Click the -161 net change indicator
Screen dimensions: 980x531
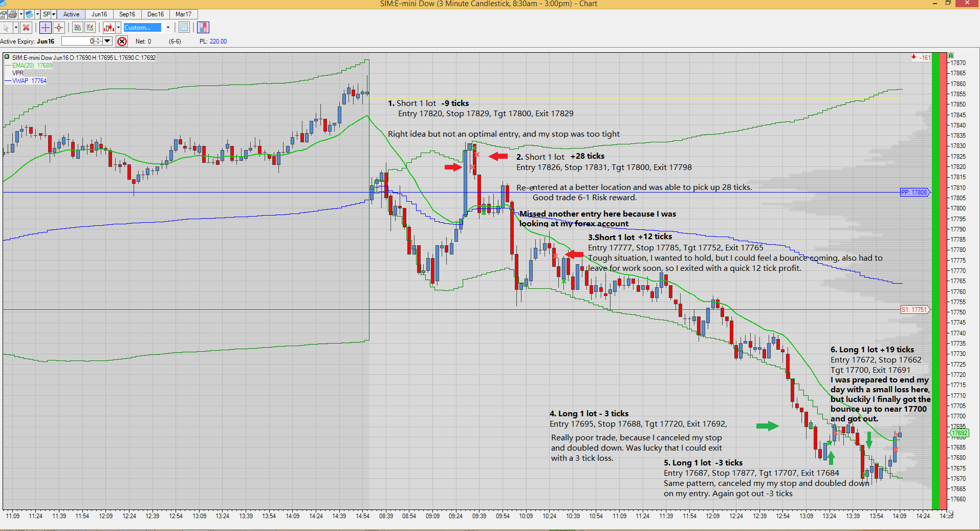coord(921,57)
